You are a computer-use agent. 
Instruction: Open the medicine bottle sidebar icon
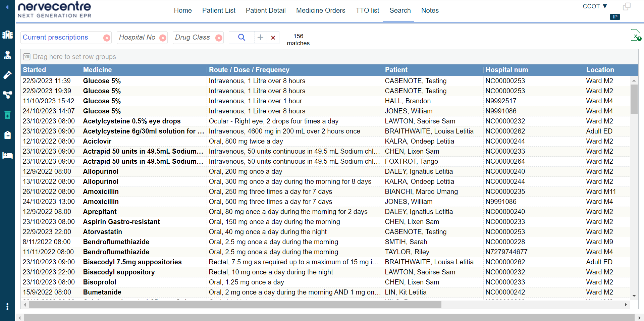point(7,115)
